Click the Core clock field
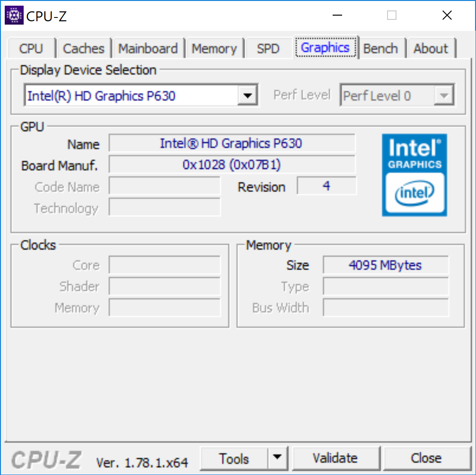This screenshot has height=475, width=476. [x=165, y=265]
